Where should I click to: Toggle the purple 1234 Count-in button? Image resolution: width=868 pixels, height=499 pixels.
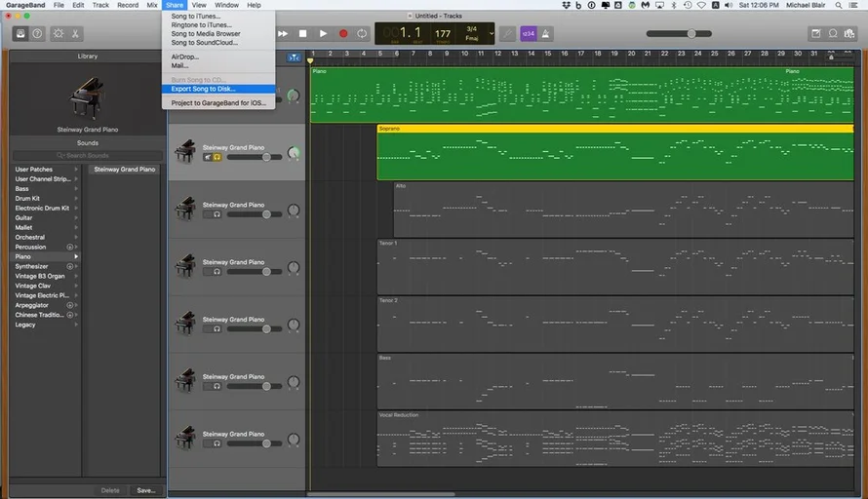pyautogui.click(x=528, y=34)
